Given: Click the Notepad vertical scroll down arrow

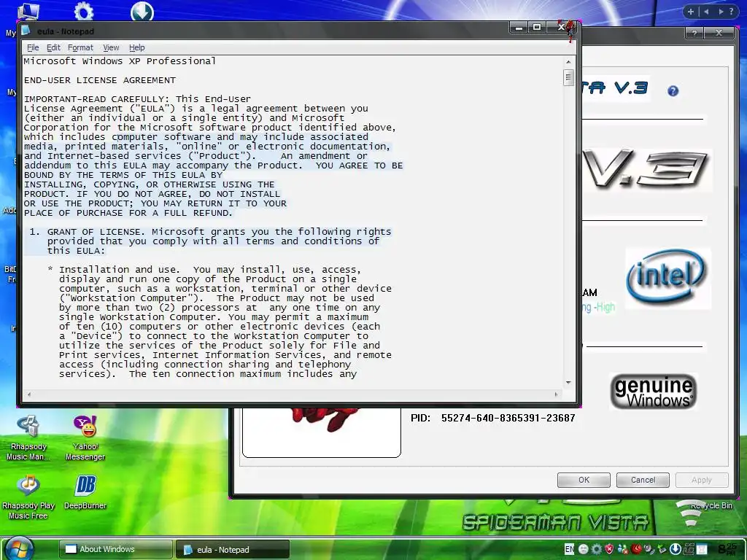Looking at the screenshot, I should coord(568,383).
